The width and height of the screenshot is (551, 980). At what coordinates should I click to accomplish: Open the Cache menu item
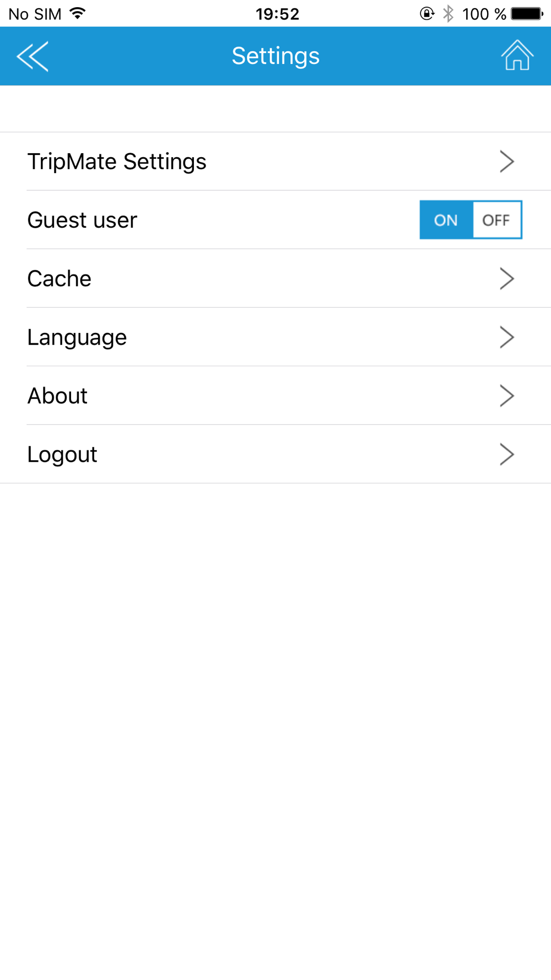pyautogui.click(x=275, y=278)
